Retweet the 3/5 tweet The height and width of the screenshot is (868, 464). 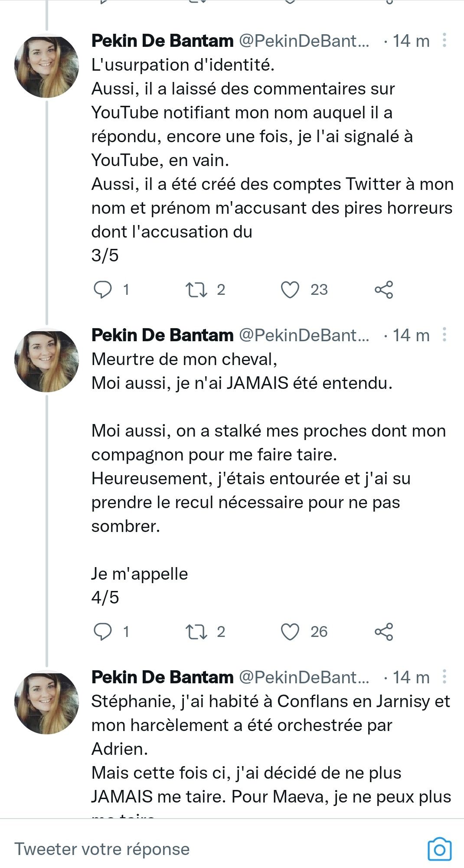click(196, 290)
